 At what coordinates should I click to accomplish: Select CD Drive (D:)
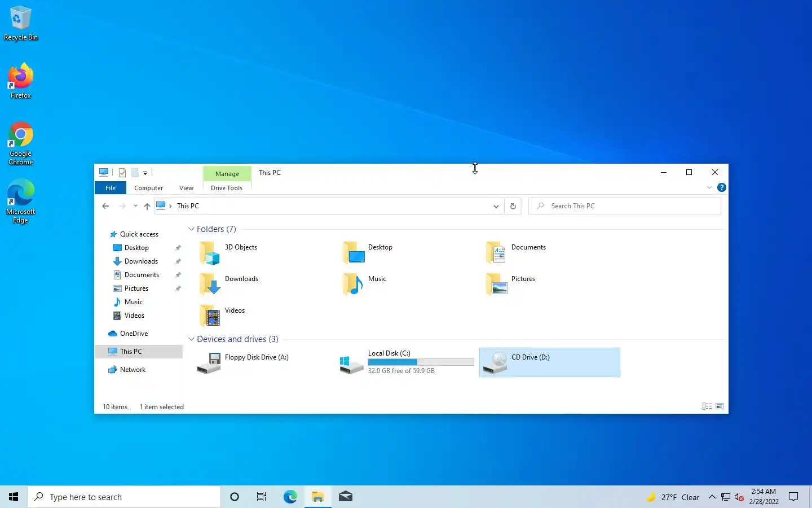point(550,362)
